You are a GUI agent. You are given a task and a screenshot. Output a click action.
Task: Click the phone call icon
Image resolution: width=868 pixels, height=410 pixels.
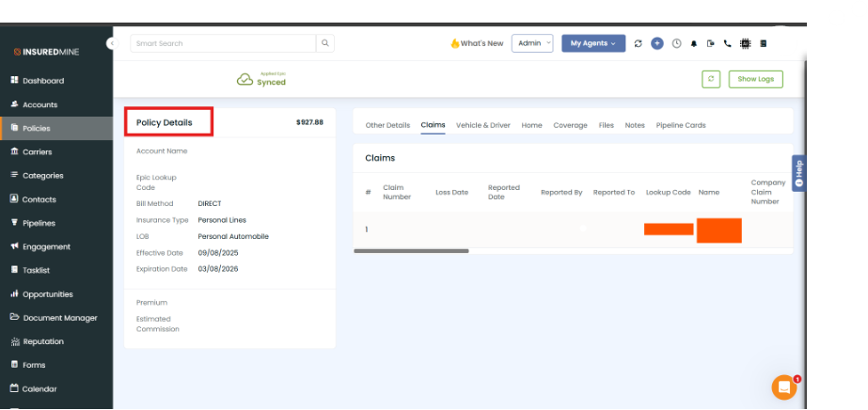click(727, 43)
